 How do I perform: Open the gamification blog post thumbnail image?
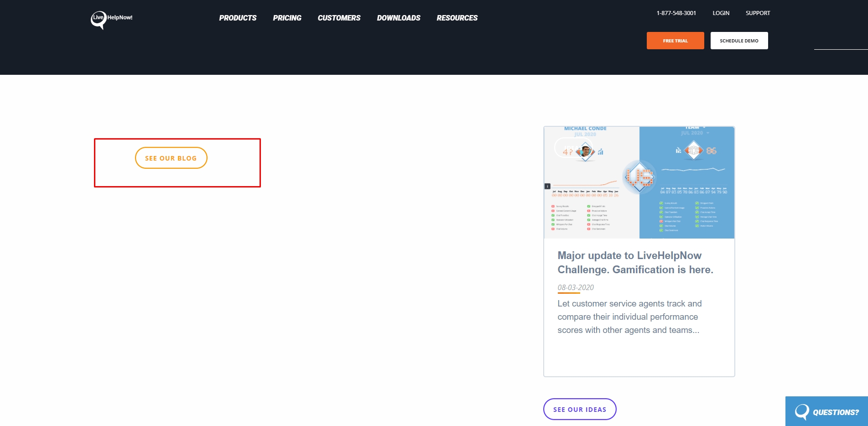click(x=639, y=182)
